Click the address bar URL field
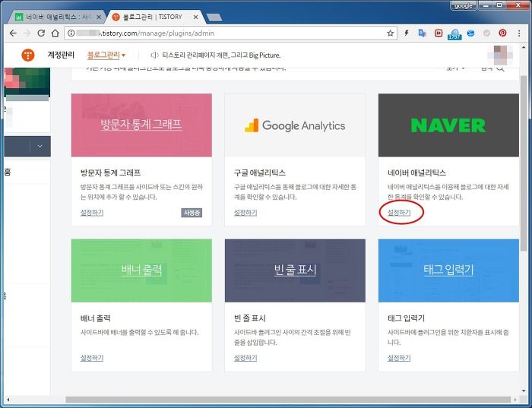The width and height of the screenshot is (532, 408). [x=231, y=33]
